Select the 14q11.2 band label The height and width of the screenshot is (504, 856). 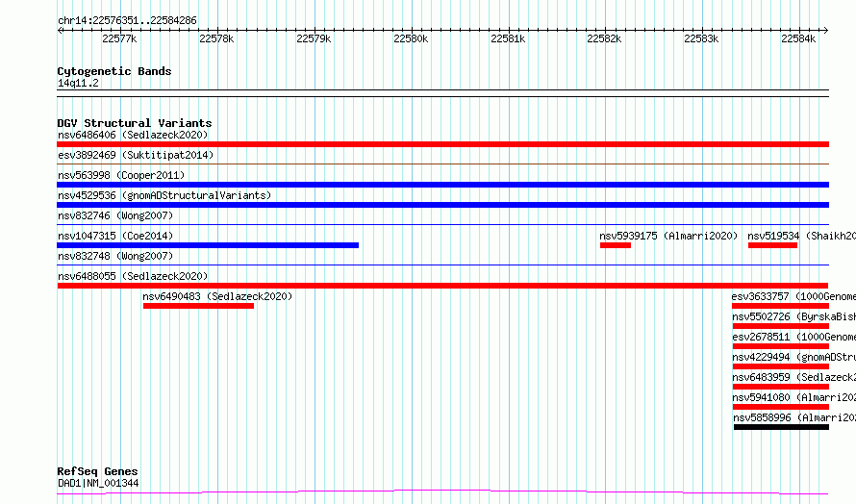click(78, 83)
